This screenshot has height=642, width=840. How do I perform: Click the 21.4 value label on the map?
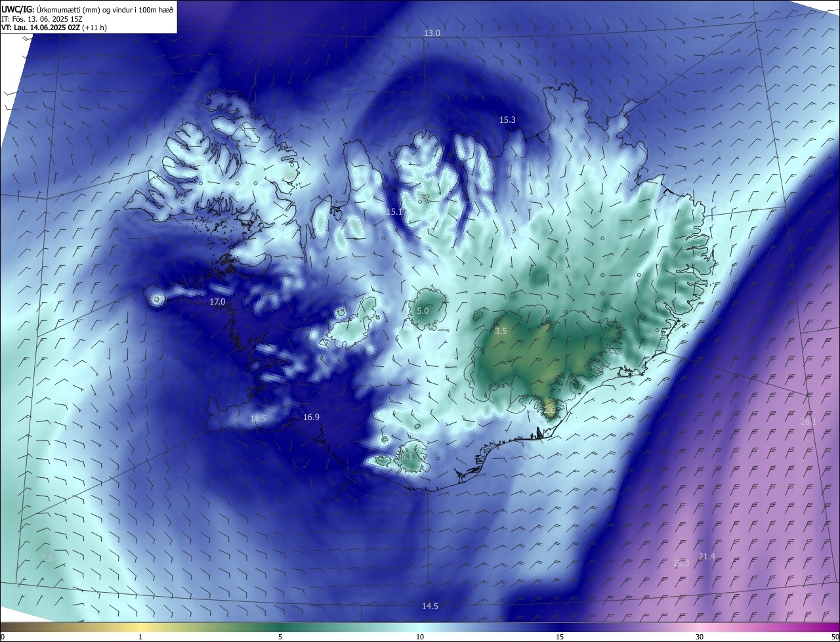click(x=707, y=556)
